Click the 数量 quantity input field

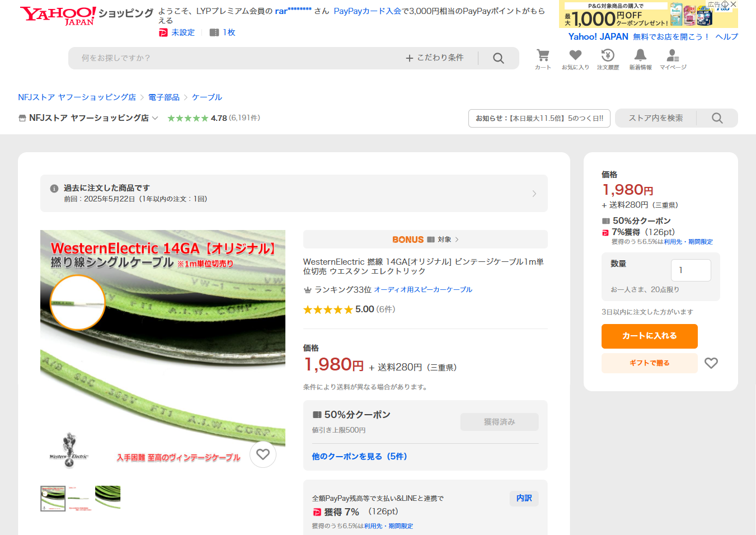[x=691, y=270]
